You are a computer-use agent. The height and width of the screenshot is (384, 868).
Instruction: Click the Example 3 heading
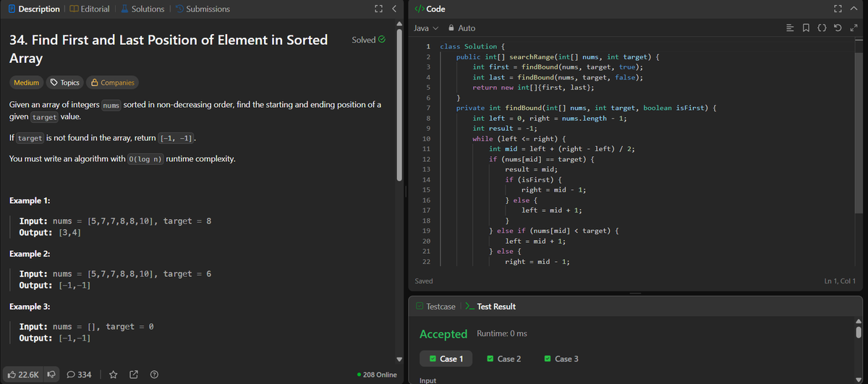click(29, 307)
